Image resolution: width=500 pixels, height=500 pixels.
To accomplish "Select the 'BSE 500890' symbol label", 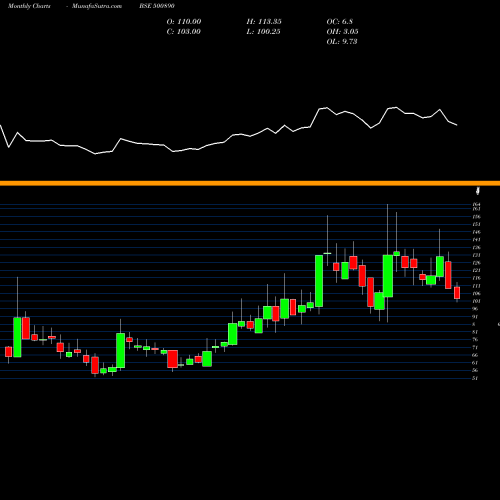I will pyautogui.click(x=157, y=6).
